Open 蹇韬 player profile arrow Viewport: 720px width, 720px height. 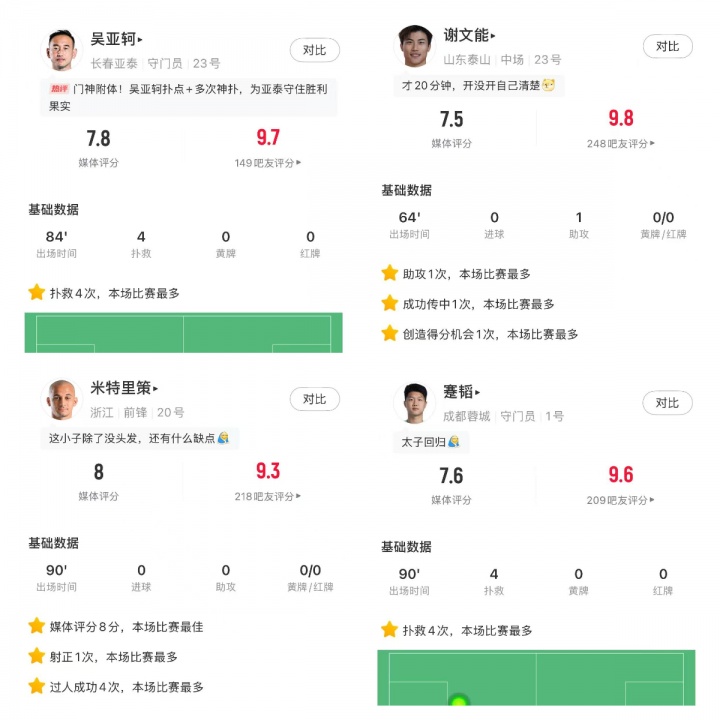pyautogui.click(x=479, y=391)
